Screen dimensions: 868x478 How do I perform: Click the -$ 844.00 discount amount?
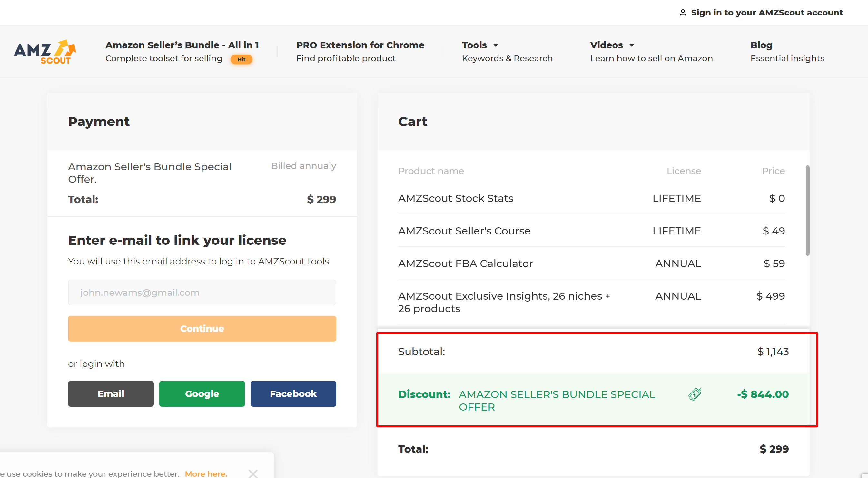coord(763,394)
